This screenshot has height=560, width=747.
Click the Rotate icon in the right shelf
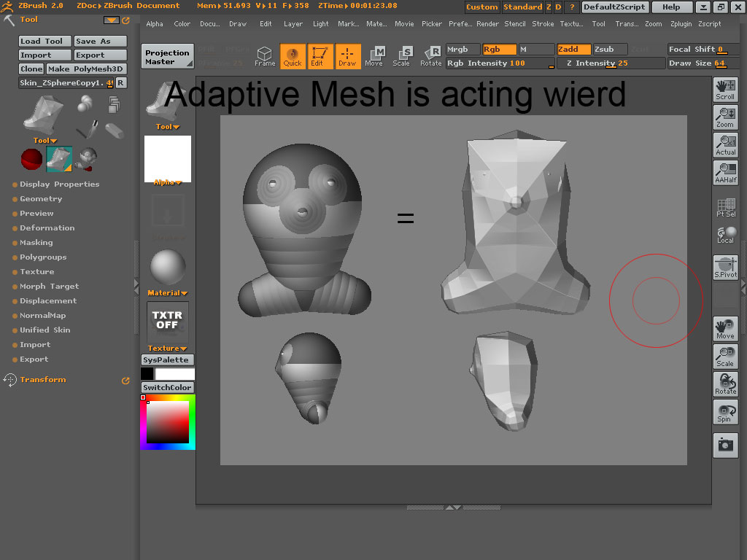(x=725, y=384)
